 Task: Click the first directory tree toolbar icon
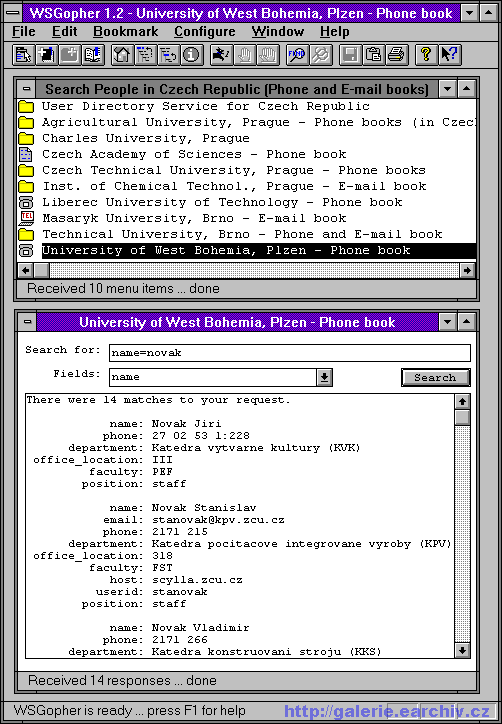(x=145, y=55)
